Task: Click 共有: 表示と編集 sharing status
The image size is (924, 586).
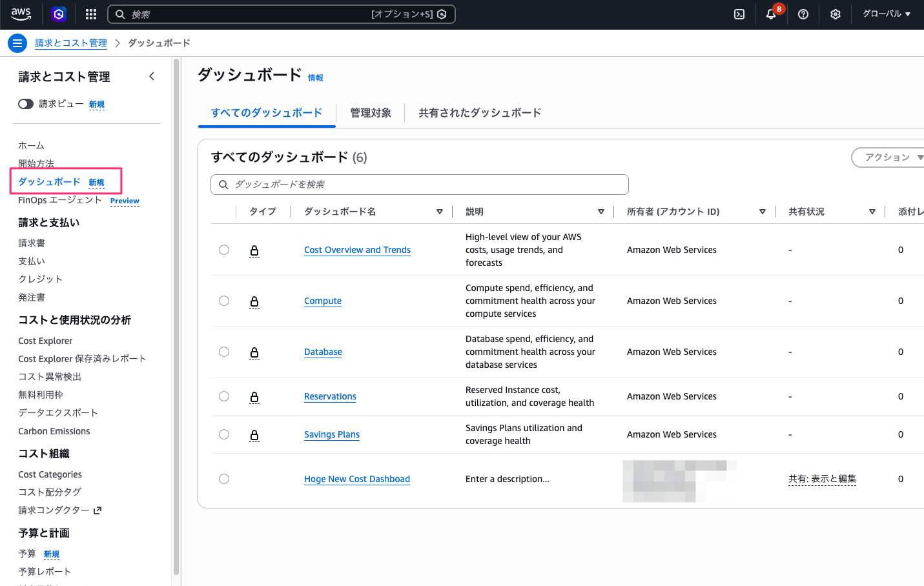Action: (822, 479)
